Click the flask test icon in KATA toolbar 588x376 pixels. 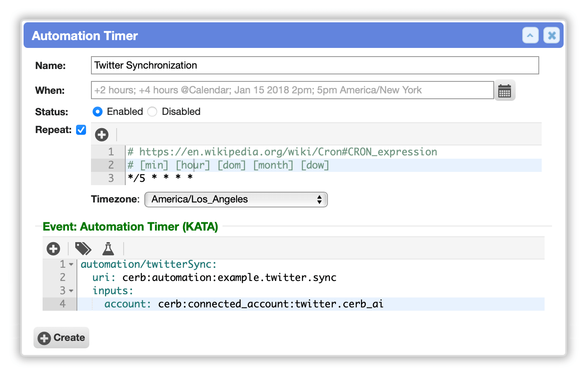(x=108, y=249)
